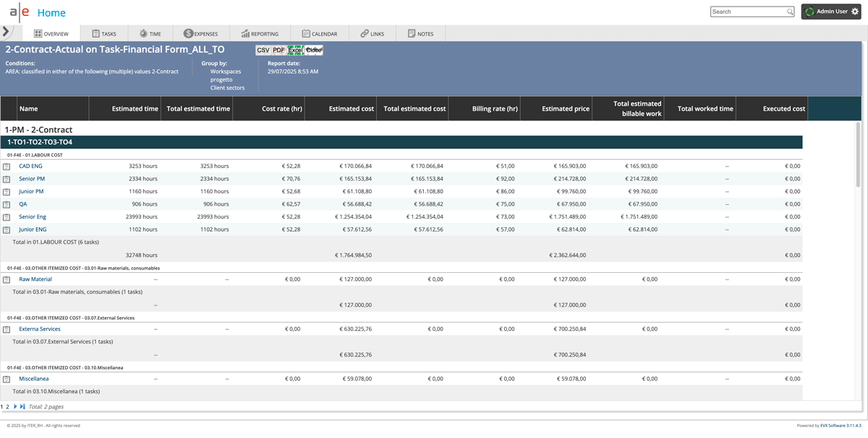Viewport: 868px width, 438px height.
Task: Go to page 2 of the report
Action: pos(8,407)
